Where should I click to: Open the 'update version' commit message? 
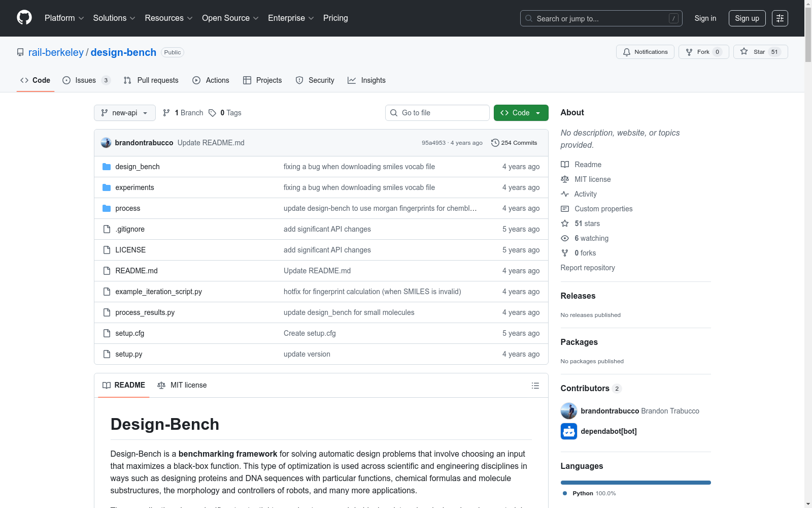pyautogui.click(x=307, y=354)
